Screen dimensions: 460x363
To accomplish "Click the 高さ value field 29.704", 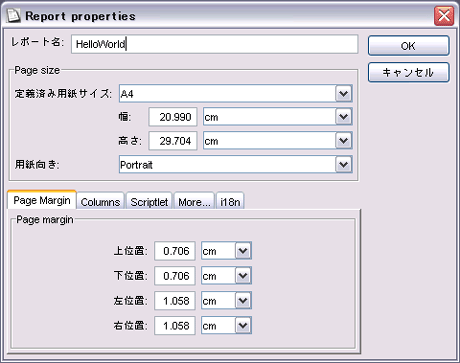I will 173,141.
